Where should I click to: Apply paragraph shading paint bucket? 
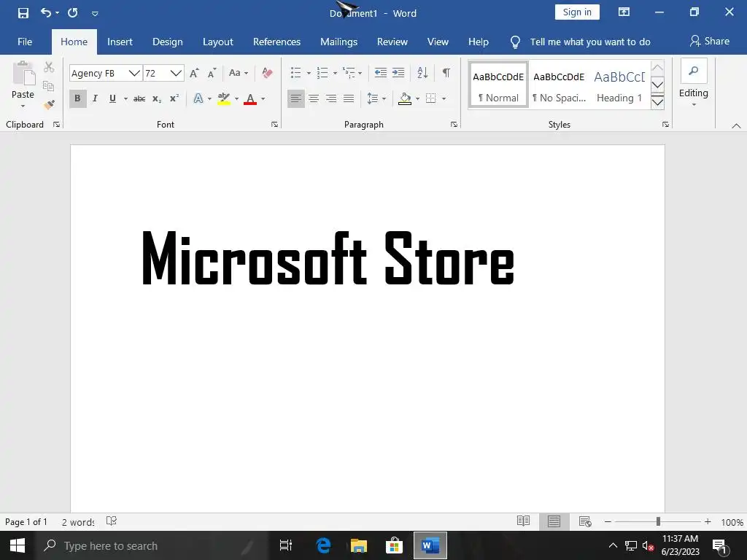click(404, 98)
